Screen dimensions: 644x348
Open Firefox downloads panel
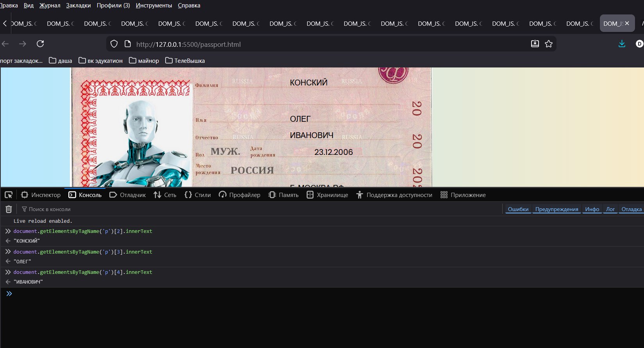(x=622, y=44)
